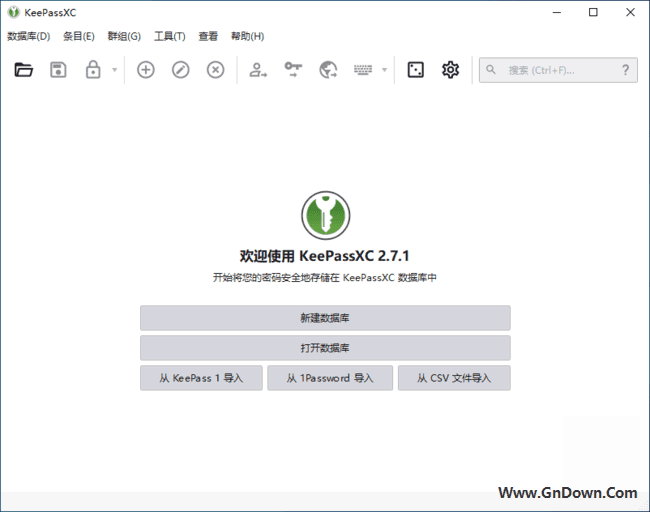
Task: Click the 打开数据库 button
Action: coord(325,348)
